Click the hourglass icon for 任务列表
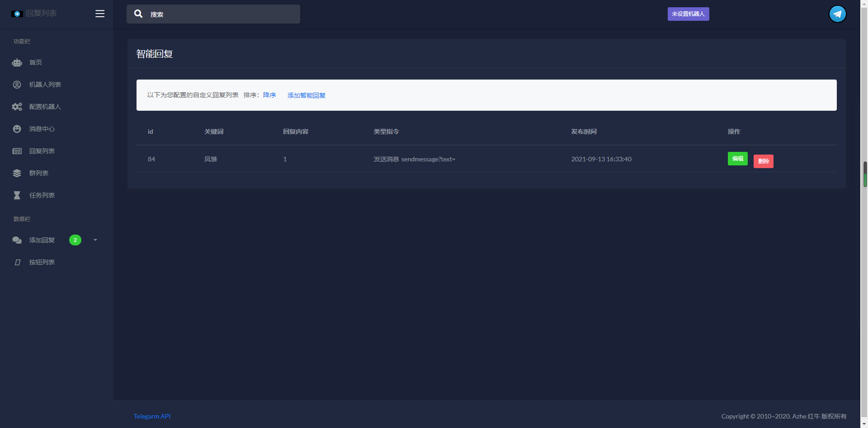This screenshot has width=868, height=428. tap(17, 195)
